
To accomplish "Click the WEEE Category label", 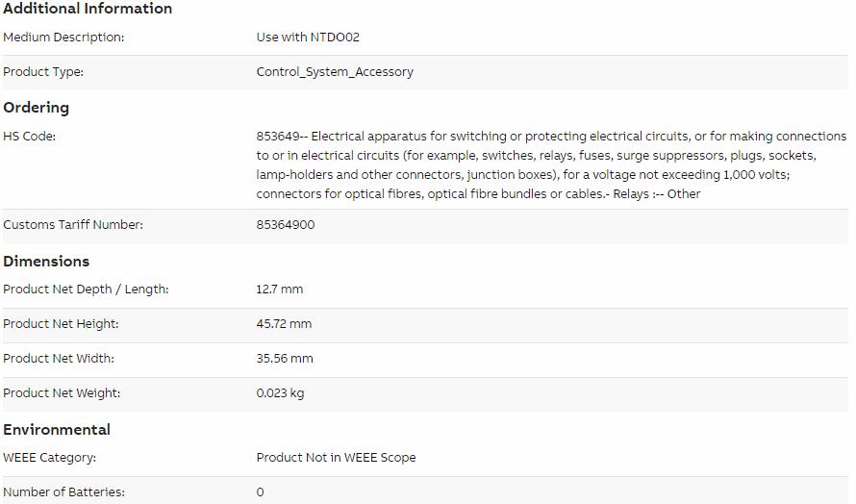I will pyautogui.click(x=49, y=458).
